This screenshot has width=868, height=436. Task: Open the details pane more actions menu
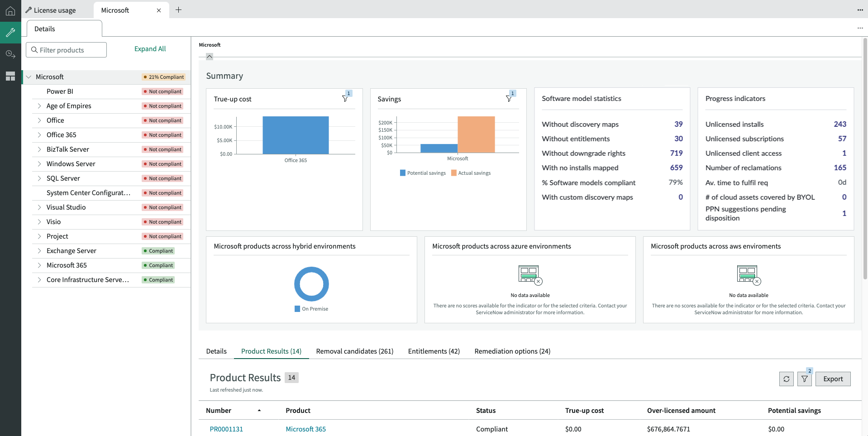coord(860,28)
